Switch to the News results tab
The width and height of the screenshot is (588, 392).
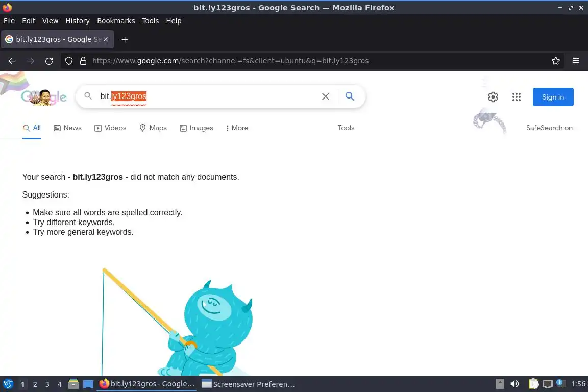(67, 128)
